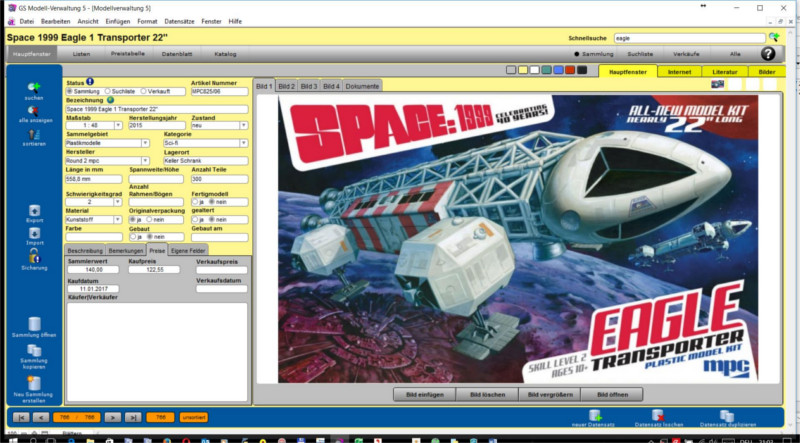This screenshot has height=443, width=800.
Task: Open the Datensätze menu
Action: click(x=179, y=21)
